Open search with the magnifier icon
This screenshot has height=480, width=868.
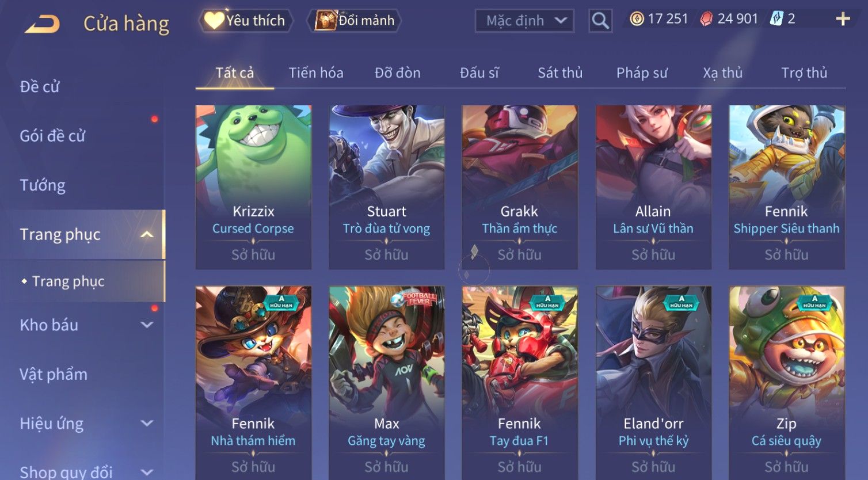tap(600, 21)
